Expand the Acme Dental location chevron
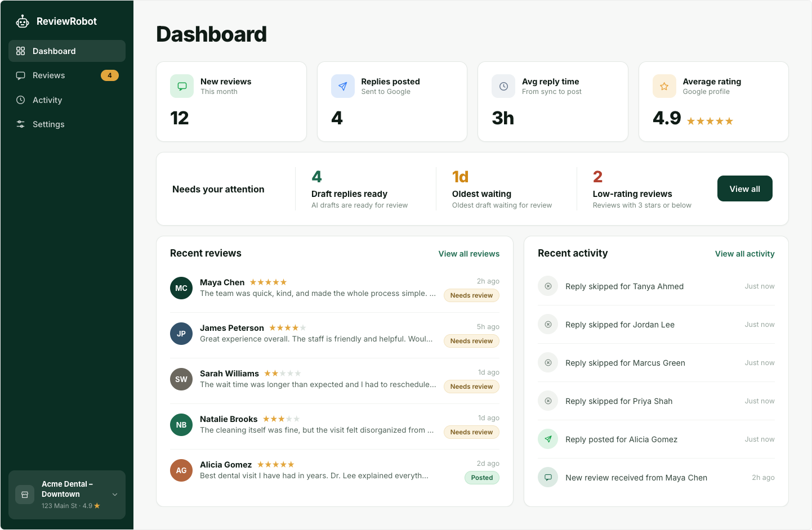Screen dimensions: 812x530 click(x=115, y=495)
